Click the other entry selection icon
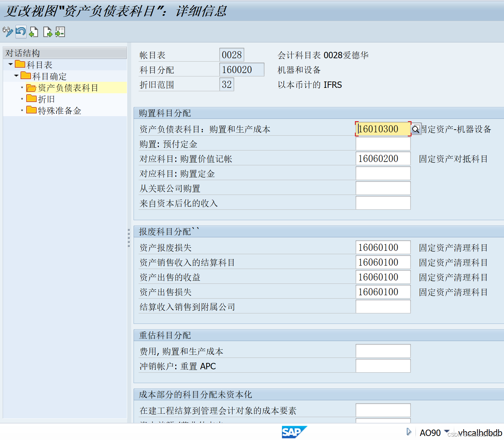Screen dimensions: 504x440 (60, 32)
